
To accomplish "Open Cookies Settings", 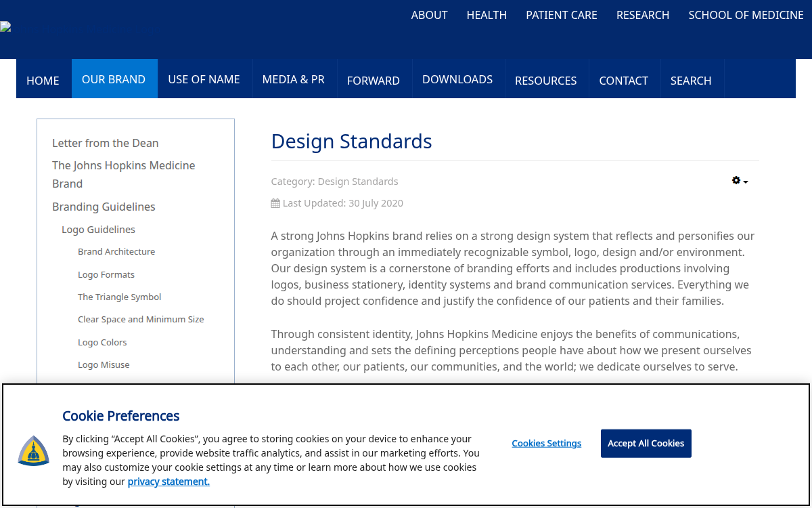I will [547, 443].
